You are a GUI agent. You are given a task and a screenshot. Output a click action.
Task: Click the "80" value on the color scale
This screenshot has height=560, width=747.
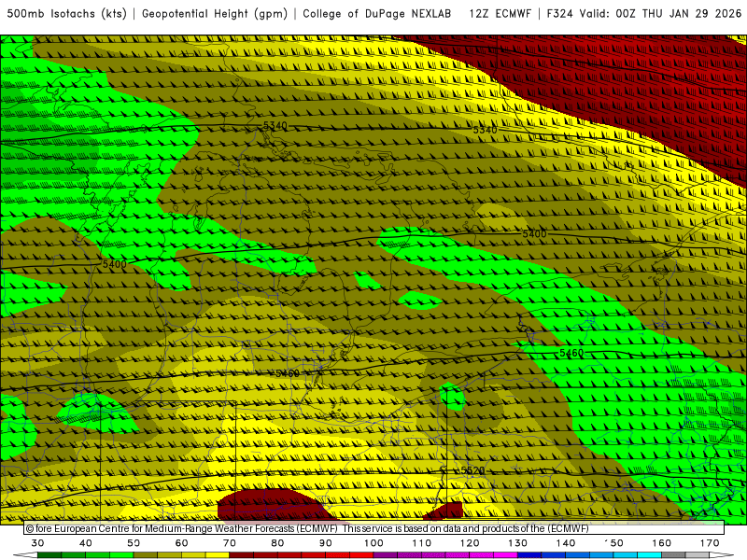pyautogui.click(x=277, y=543)
